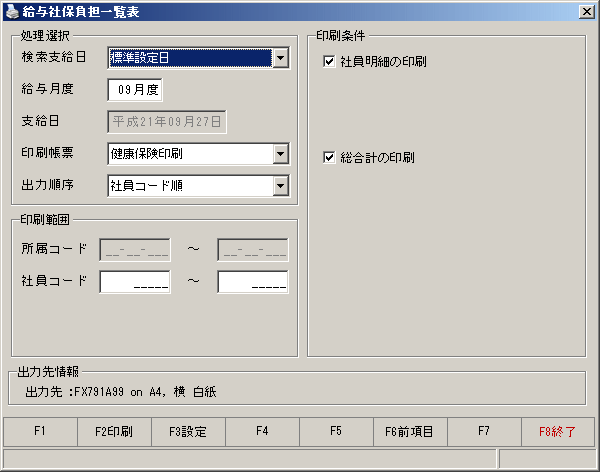Toggle the 総合計の印刷 checkbox
This screenshot has width=600, height=472.
click(x=329, y=157)
